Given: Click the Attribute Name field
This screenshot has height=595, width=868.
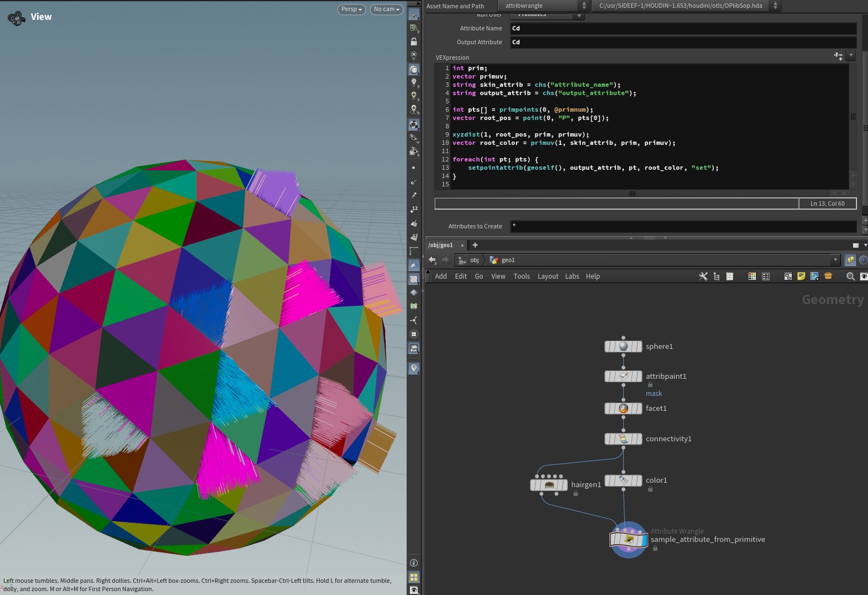Looking at the screenshot, I should point(683,28).
